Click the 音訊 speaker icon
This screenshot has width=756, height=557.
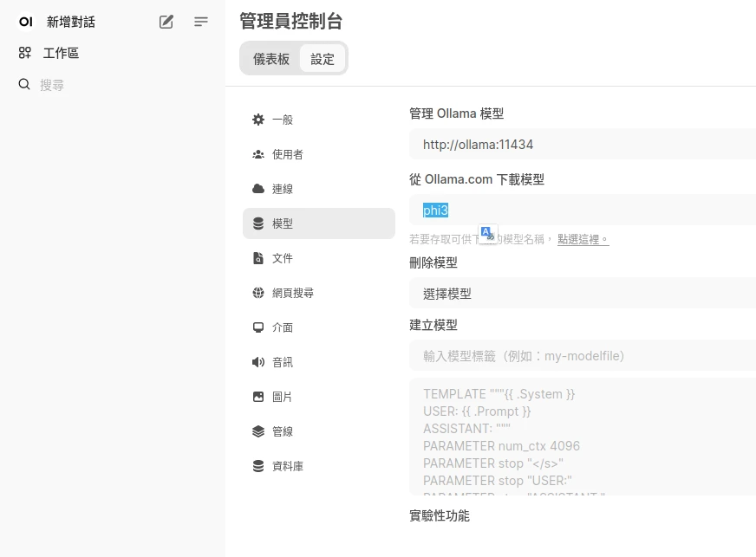click(258, 362)
